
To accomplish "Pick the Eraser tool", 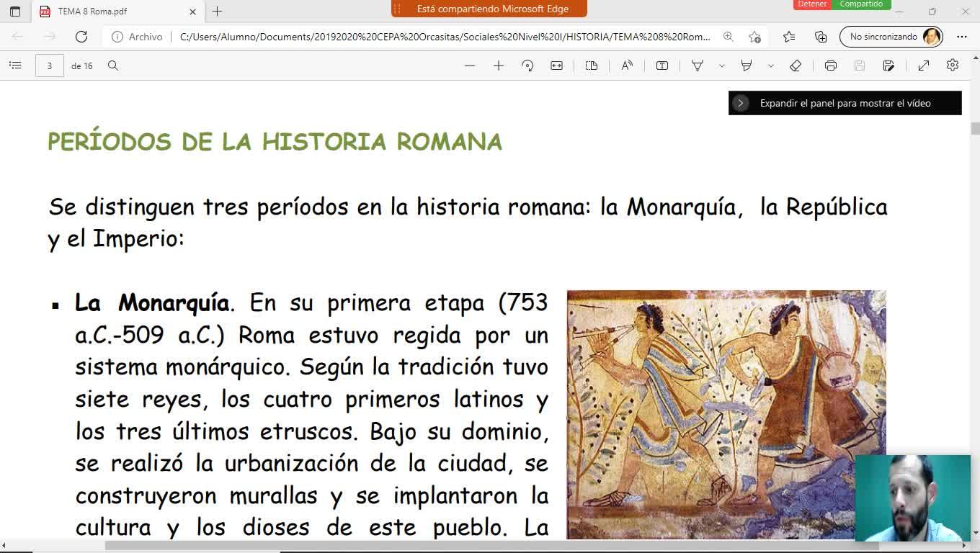I will (x=796, y=66).
